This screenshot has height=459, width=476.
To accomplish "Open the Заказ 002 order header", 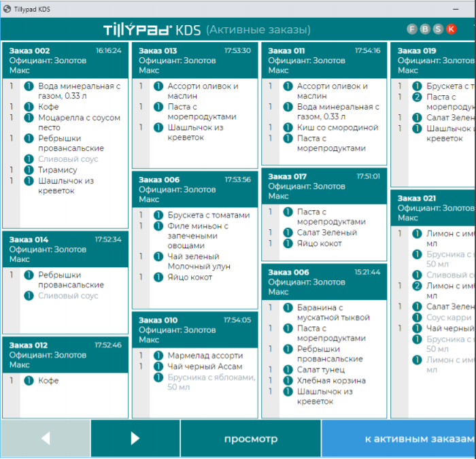I will tap(65, 61).
